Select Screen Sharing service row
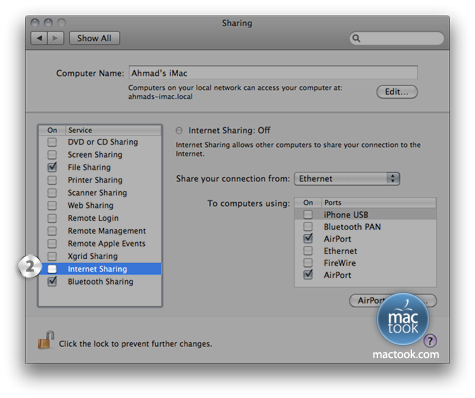This screenshot has height=398, width=475. tap(100, 155)
